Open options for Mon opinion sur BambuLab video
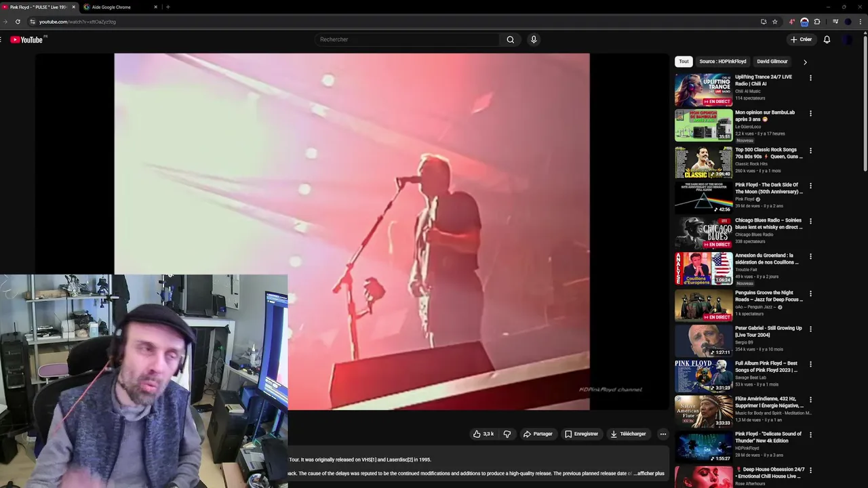868x488 pixels. [x=810, y=113]
